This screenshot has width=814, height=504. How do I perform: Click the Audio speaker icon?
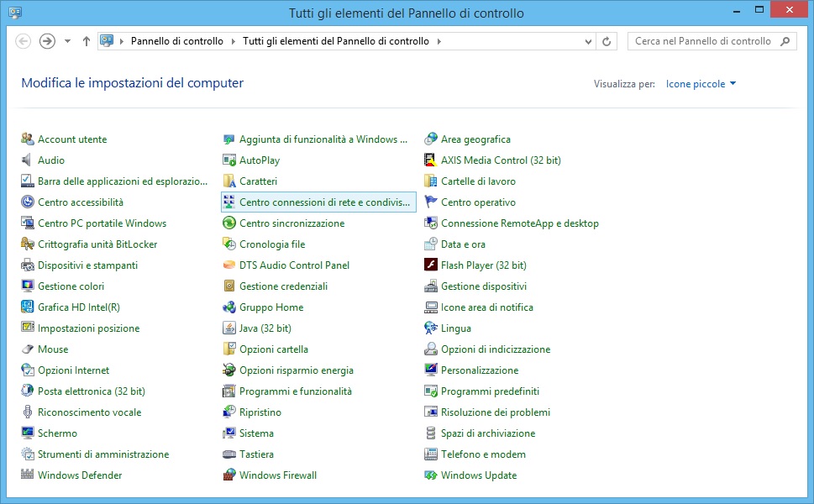(27, 160)
